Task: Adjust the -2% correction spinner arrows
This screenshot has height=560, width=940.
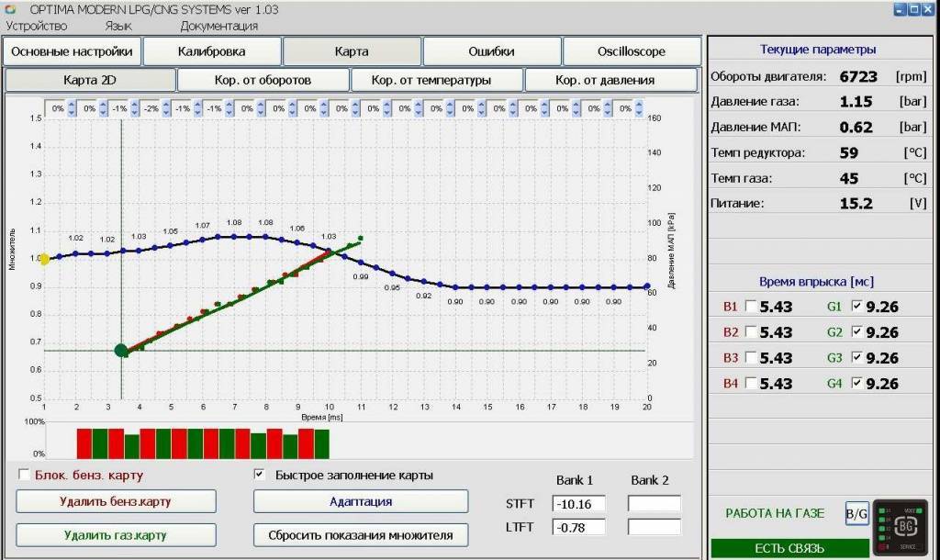Action: 166,108
